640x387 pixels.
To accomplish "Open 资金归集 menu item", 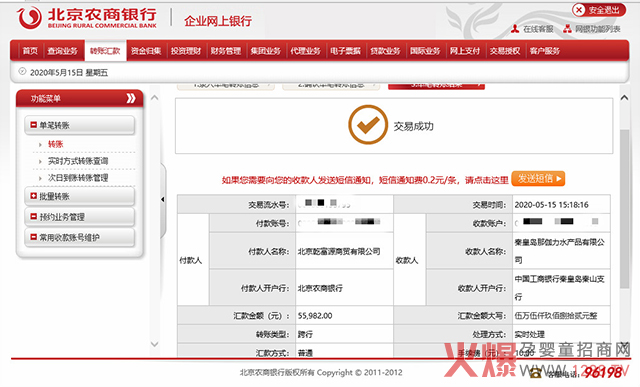I will [146, 51].
